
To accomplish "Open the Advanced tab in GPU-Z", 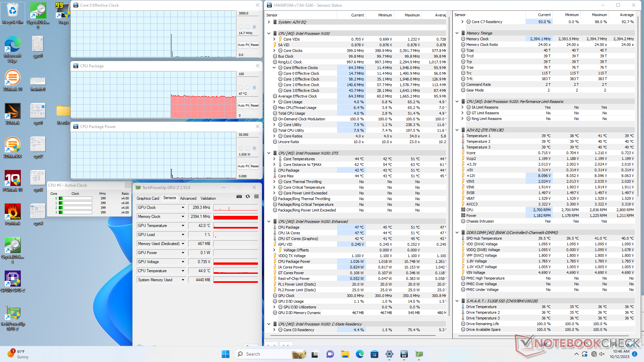I will [x=188, y=198].
